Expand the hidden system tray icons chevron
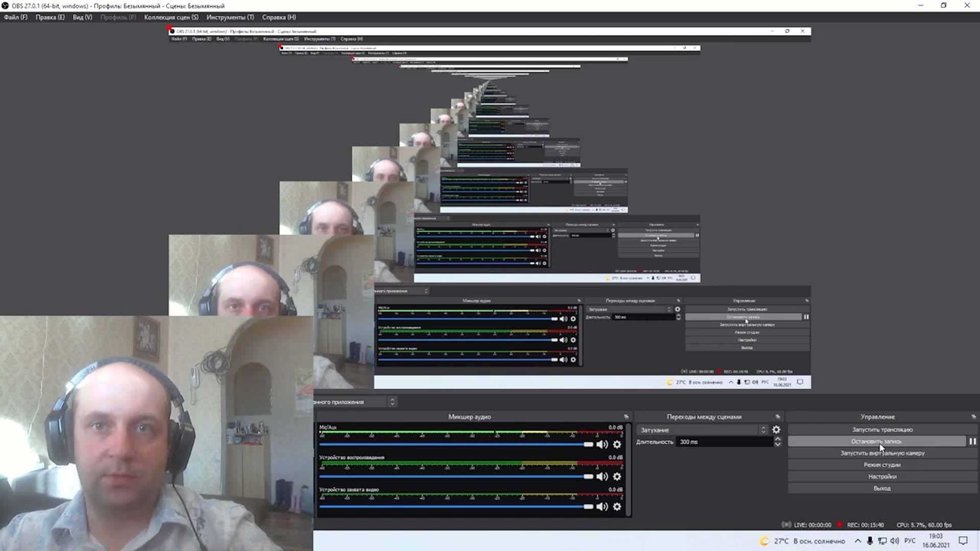980x551 pixels. point(858,541)
